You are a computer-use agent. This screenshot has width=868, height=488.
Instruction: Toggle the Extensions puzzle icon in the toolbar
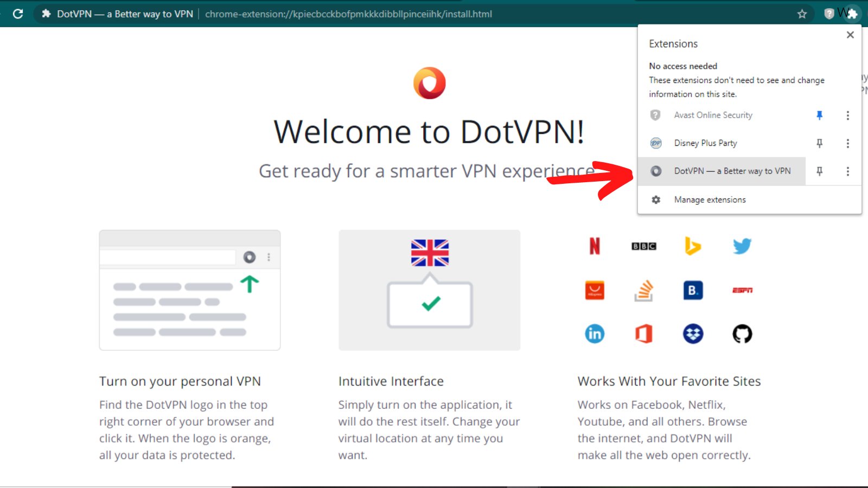click(x=852, y=14)
